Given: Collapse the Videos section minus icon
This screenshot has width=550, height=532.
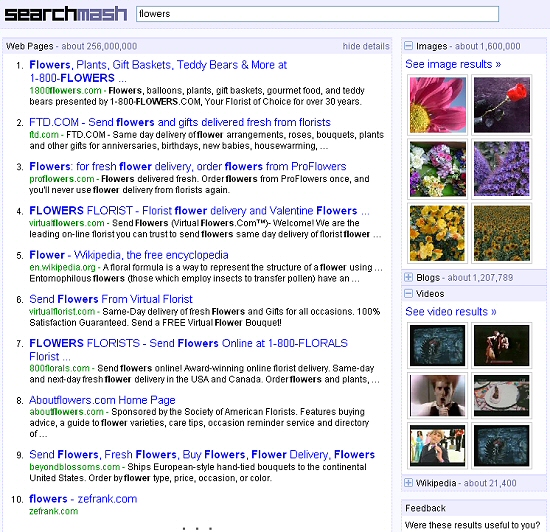Looking at the screenshot, I should click(x=408, y=293).
